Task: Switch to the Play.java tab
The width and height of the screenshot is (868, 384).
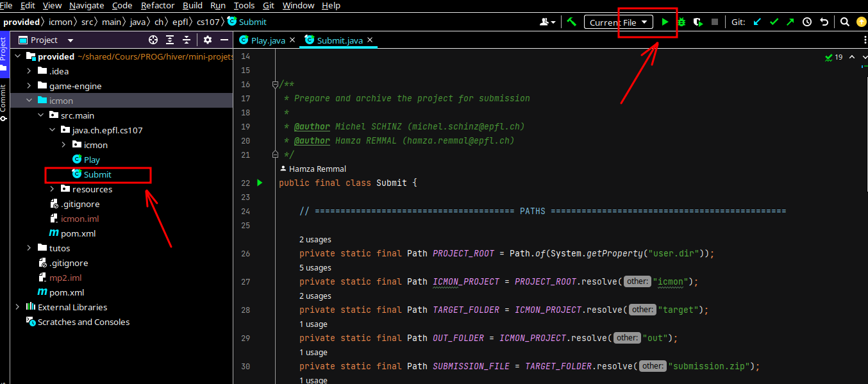Action: click(267, 40)
